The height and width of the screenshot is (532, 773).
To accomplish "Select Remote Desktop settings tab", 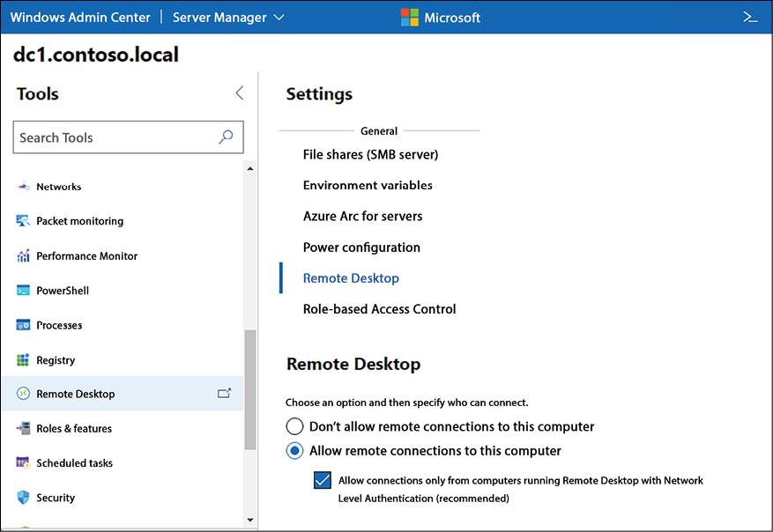I will coord(351,278).
